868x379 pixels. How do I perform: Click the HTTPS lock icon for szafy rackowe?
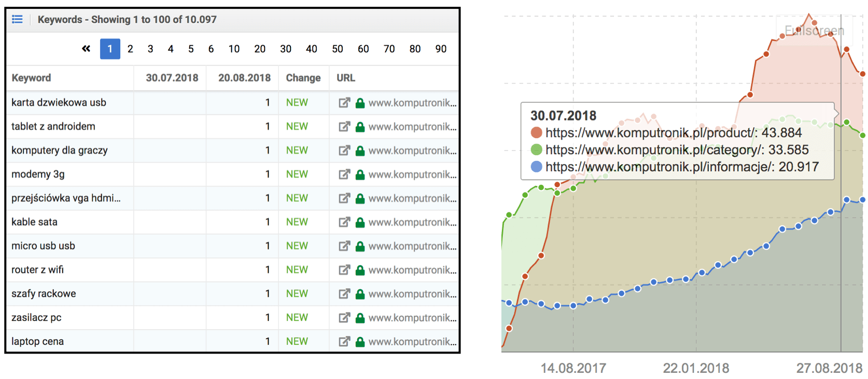click(360, 294)
